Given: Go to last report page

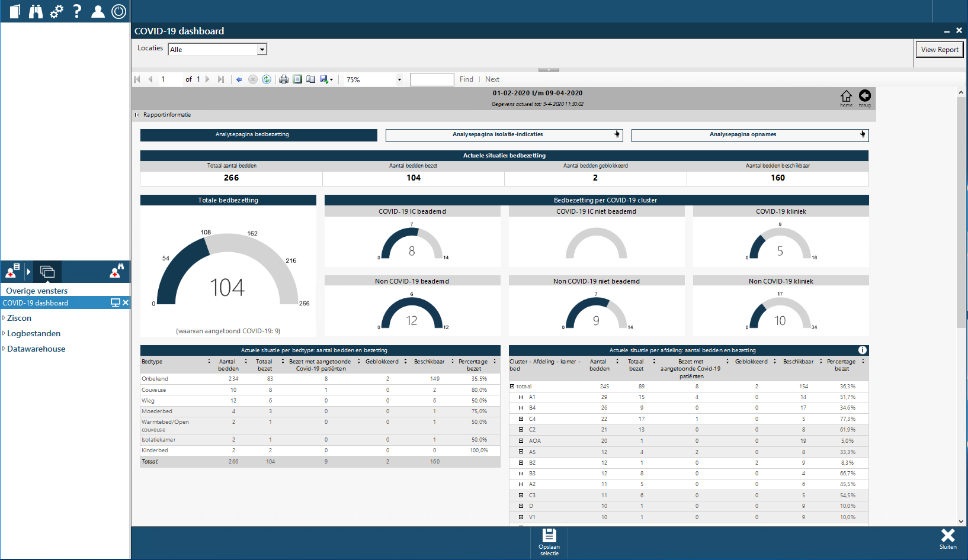Looking at the screenshot, I should (221, 79).
